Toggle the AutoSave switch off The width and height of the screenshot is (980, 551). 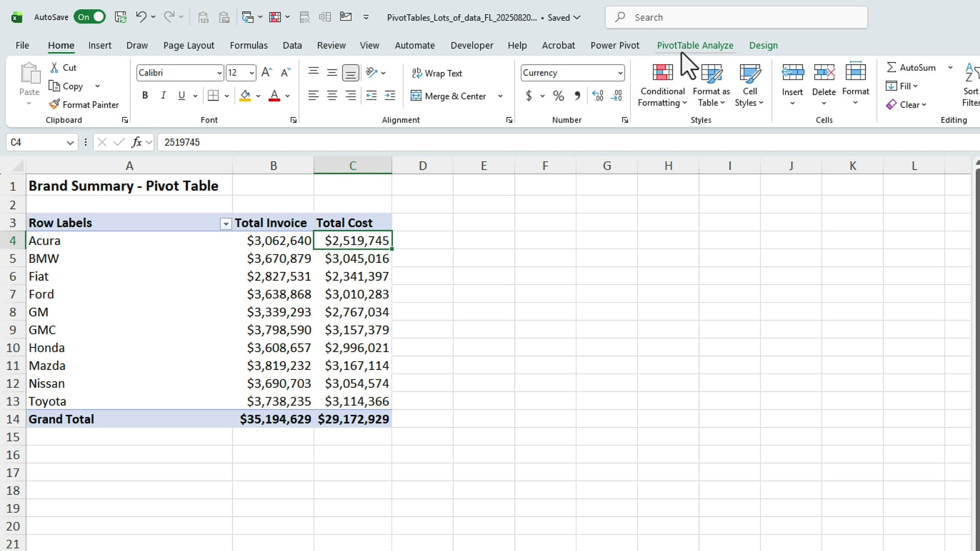coord(90,17)
